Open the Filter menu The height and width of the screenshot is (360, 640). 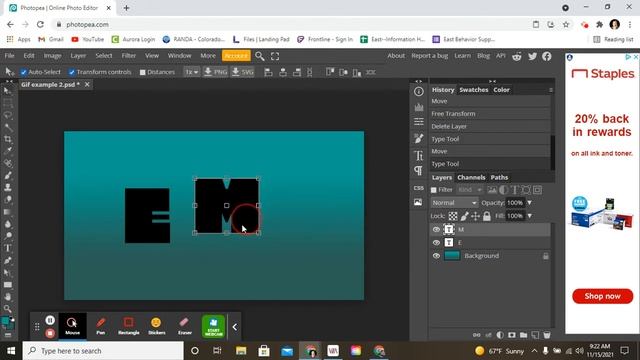[129, 56]
